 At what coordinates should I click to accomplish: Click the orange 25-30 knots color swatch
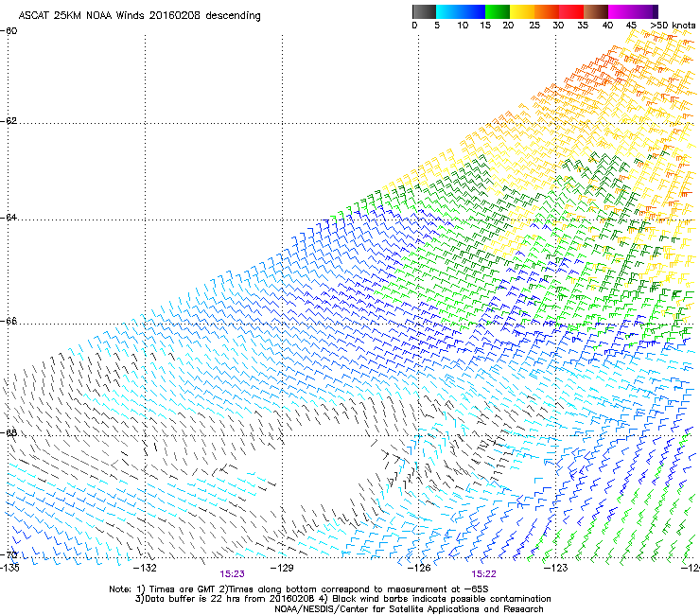tap(547, 11)
